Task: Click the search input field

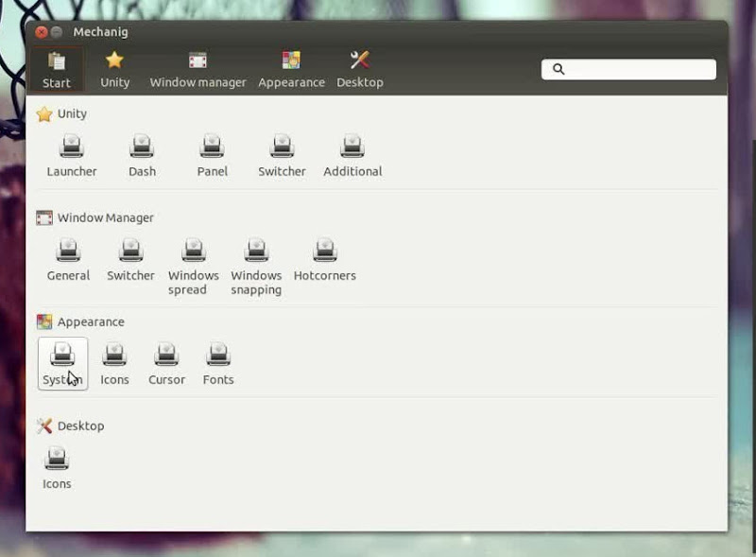Action: click(639, 69)
